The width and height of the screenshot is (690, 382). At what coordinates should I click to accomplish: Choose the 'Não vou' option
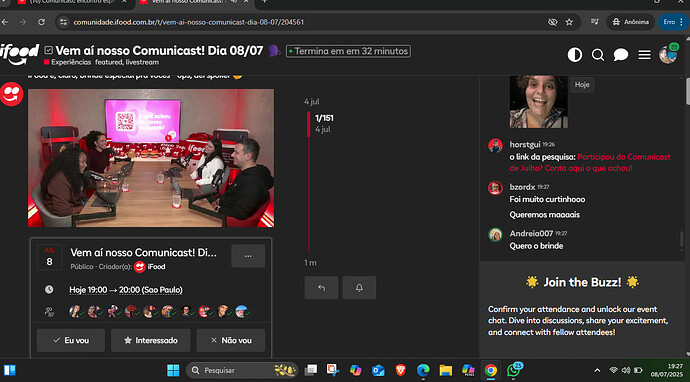(231, 340)
